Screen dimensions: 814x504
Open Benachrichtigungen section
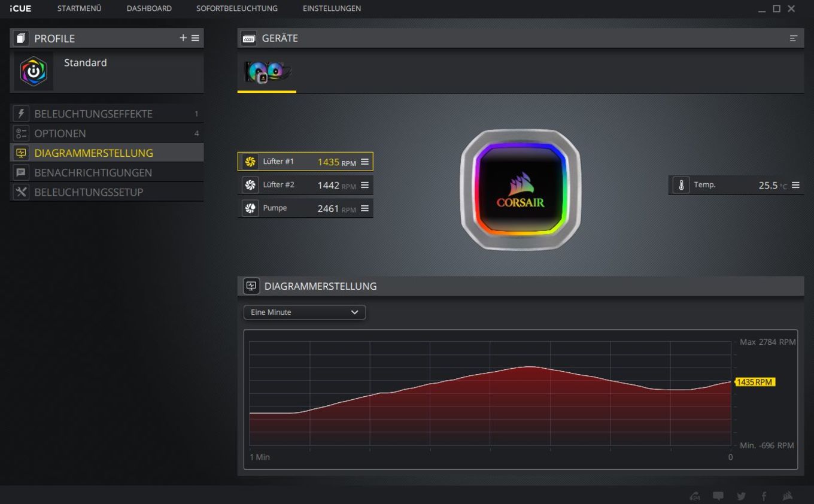(x=107, y=172)
